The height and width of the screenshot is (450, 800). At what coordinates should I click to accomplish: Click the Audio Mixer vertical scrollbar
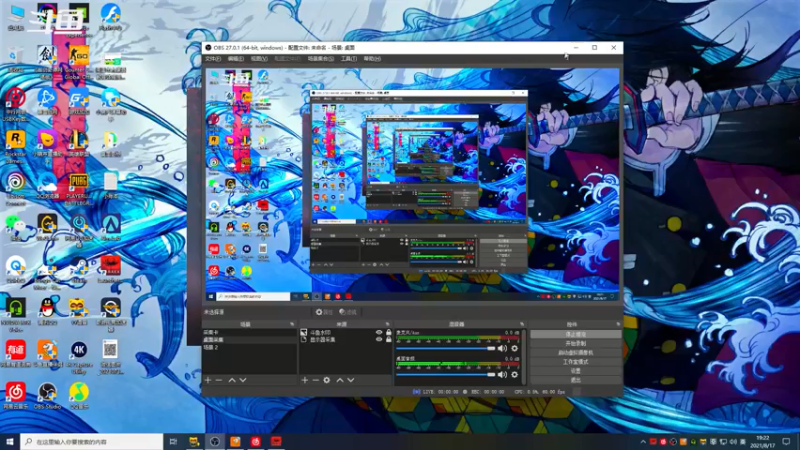(x=524, y=357)
